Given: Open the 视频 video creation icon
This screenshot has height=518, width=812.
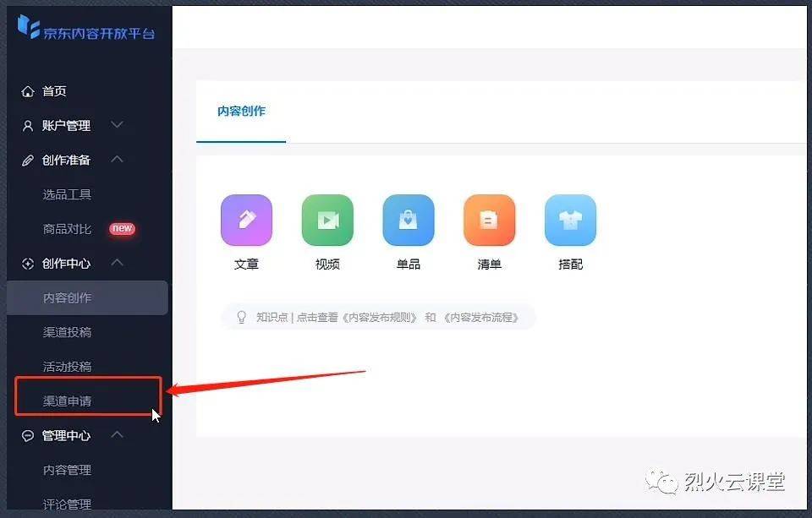Looking at the screenshot, I should pos(327,220).
